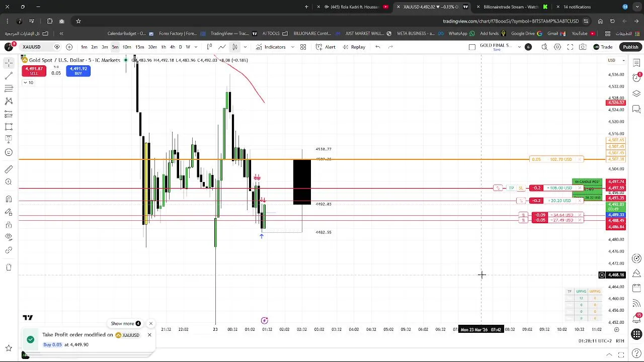Open the Indicators dialog
Image resolution: width=644 pixels, height=362 pixels.
(271, 47)
